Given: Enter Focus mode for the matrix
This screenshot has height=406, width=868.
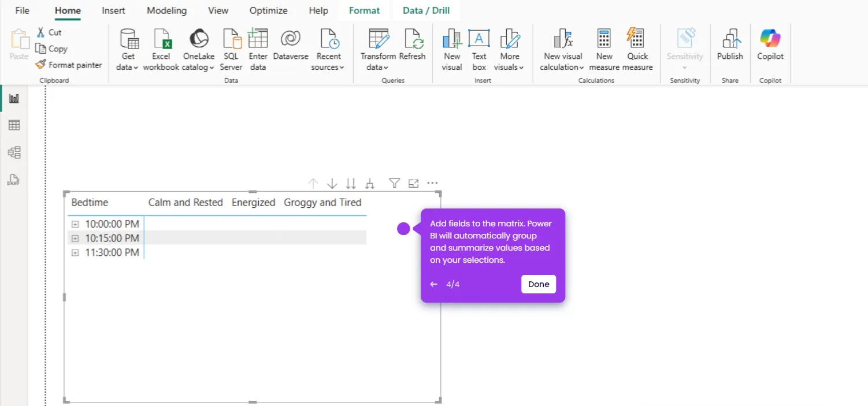Looking at the screenshot, I should pos(413,183).
